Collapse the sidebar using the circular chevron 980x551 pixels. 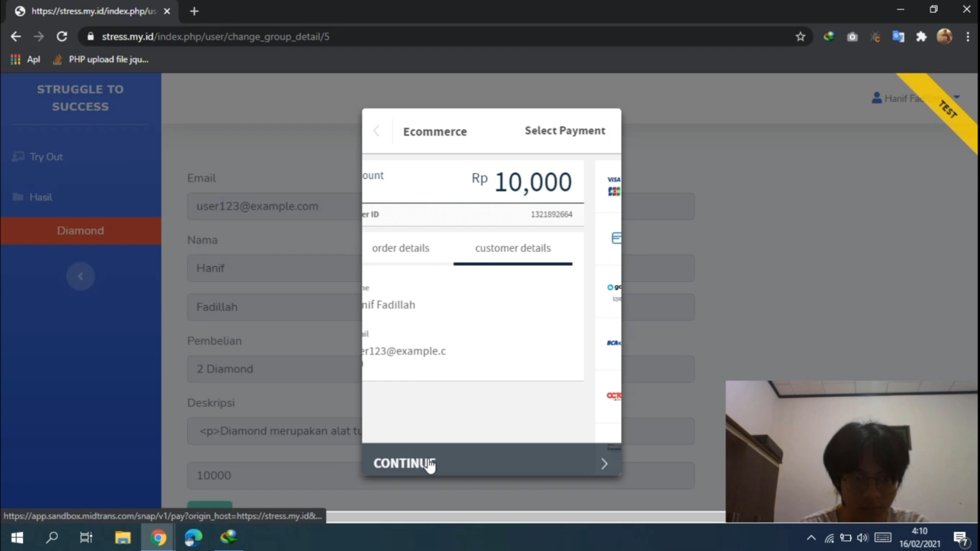[x=80, y=276]
